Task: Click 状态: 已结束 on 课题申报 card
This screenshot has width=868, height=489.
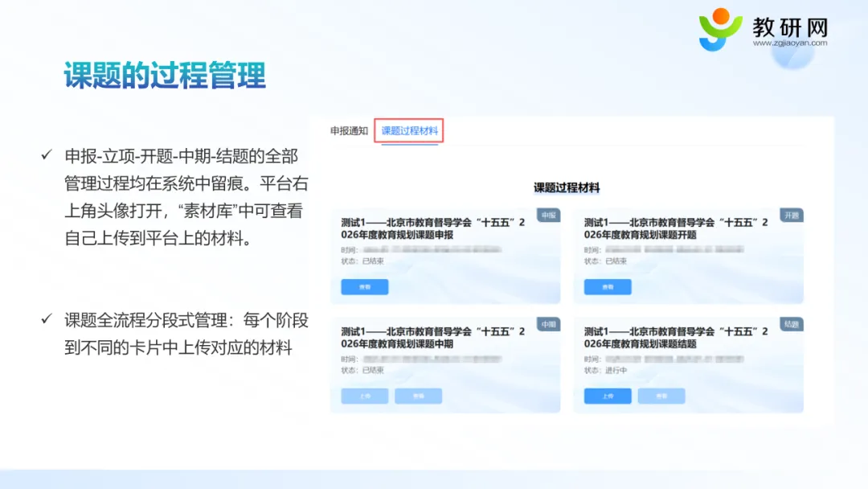Action: point(362,261)
